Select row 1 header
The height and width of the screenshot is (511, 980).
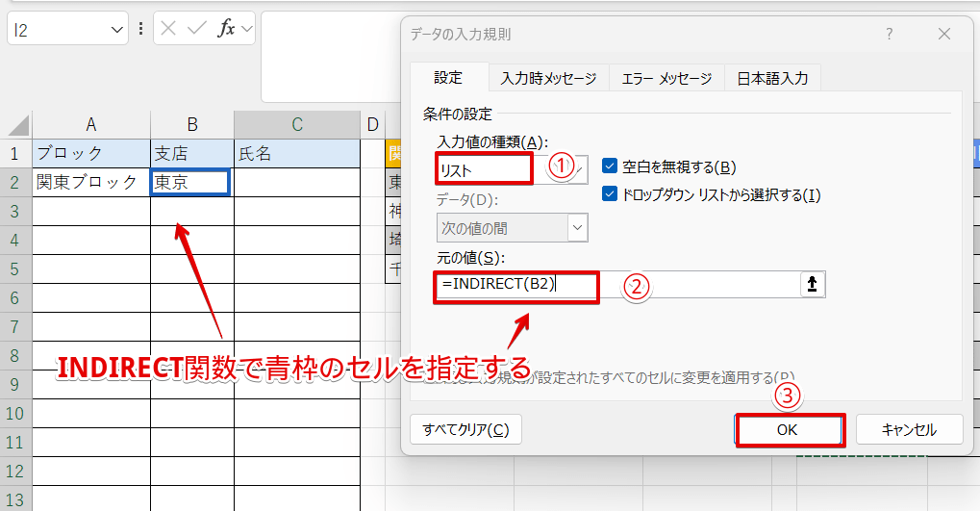[15, 153]
